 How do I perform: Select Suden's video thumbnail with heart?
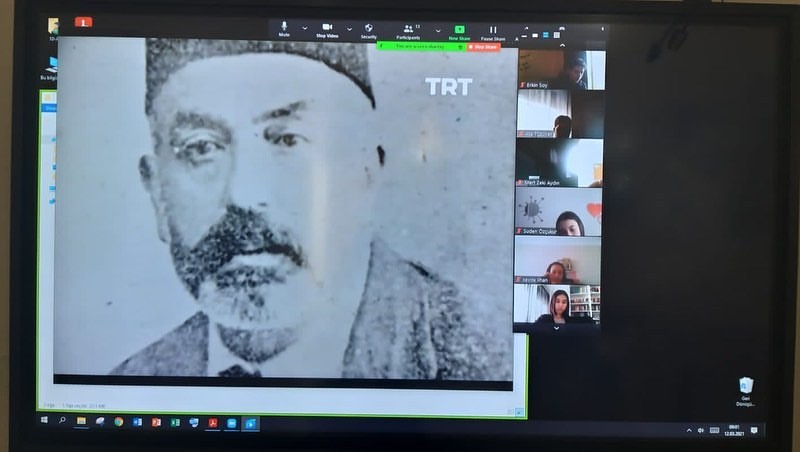(x=558, y=211)
